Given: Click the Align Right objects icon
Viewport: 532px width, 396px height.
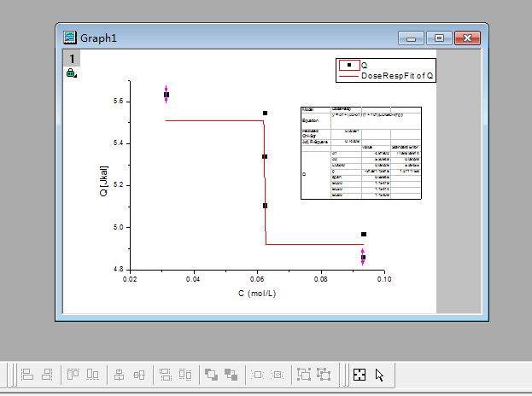Looking at the screenshot, I should tap(47, 375).
